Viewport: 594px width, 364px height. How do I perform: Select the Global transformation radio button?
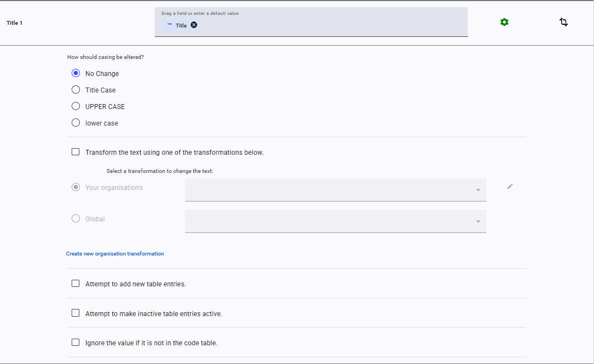(76, 219)
